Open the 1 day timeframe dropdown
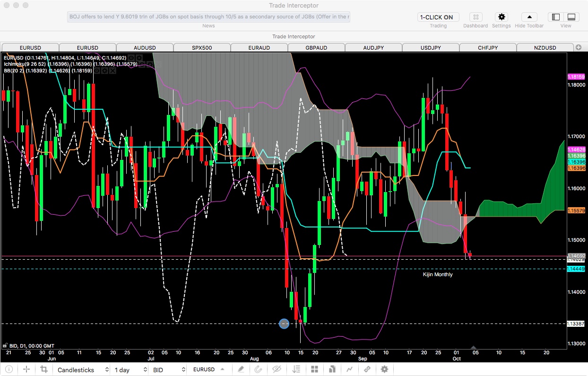 click(x=129, y=370)
